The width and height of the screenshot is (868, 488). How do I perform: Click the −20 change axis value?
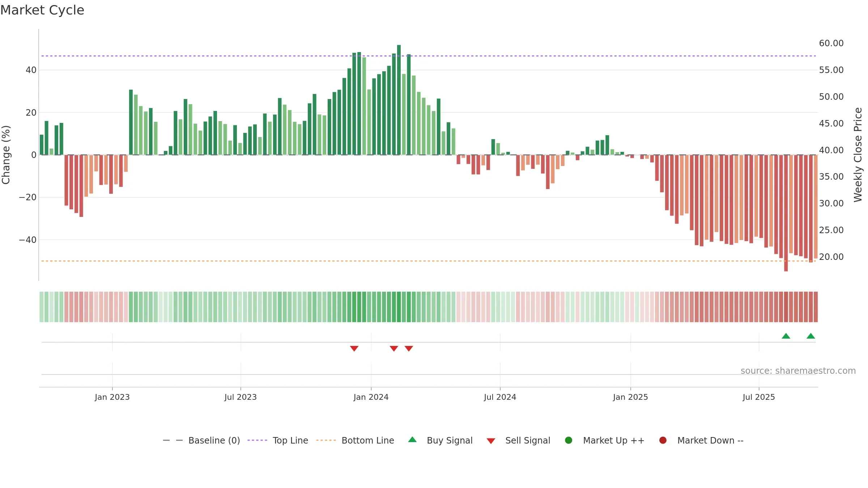click(28, 197)
